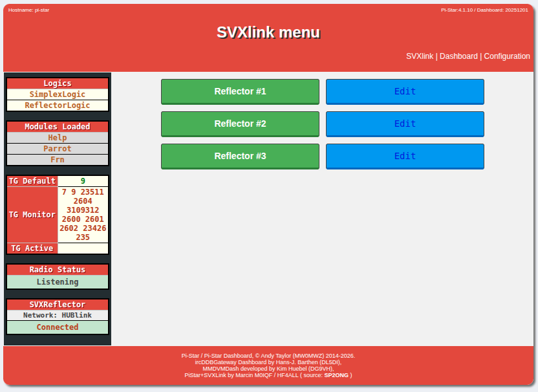Image resolution: width=538 pixels, height=392 pixels.
Task: Open Edit for Reflector #3
Action: (x=405, y=157)
